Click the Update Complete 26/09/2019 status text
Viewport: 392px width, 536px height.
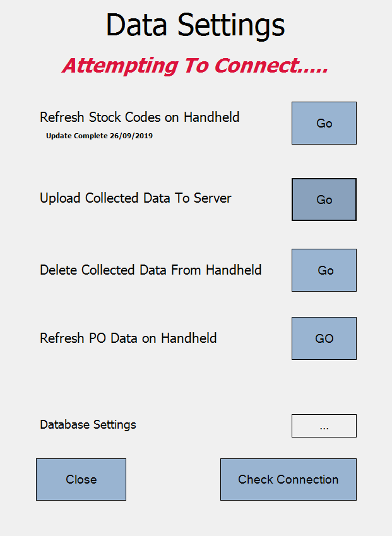tap(99, 136)
